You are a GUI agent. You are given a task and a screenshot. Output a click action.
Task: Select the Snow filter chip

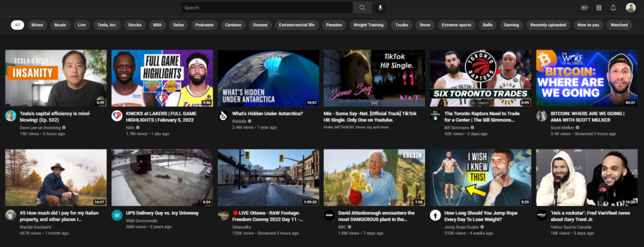coord(425,25)
